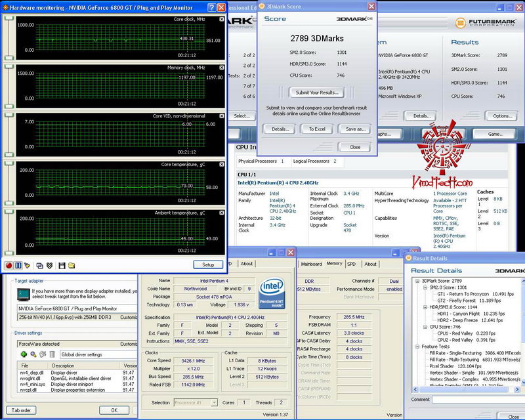Click the green plus icon under ForceWare detected

[x=24, y=354]
